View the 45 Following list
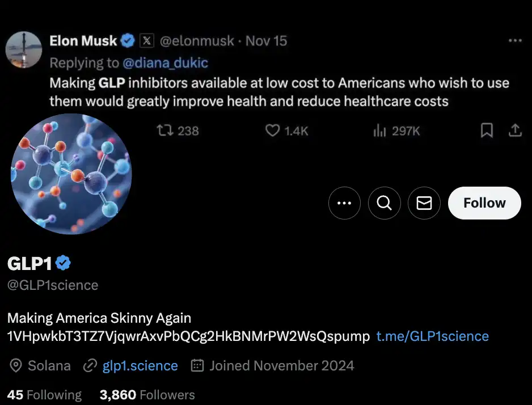The width and height of the screenshot is (532, 405). (x=44, y=395)
